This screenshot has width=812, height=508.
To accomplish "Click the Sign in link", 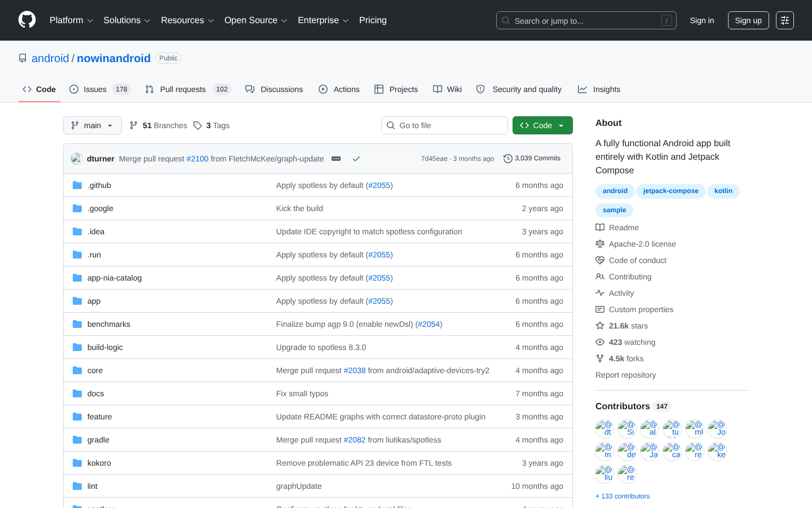I will click(x=702, y=20).
